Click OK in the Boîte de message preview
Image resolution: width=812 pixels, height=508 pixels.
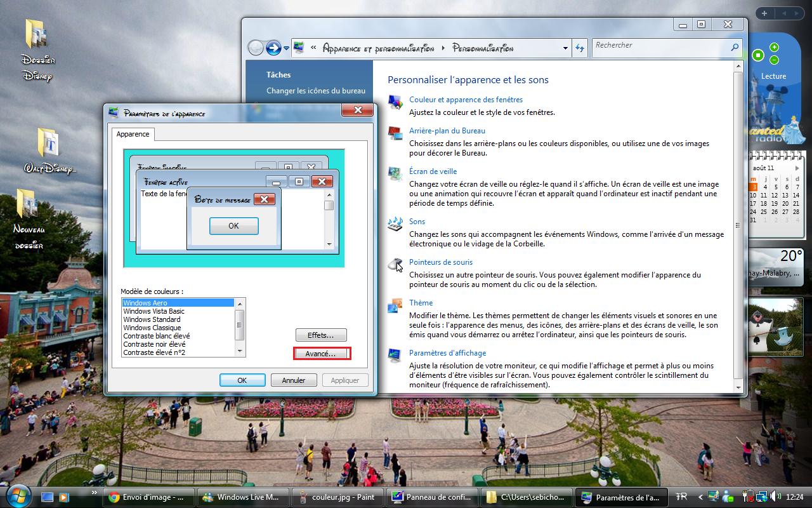(233, 225)
